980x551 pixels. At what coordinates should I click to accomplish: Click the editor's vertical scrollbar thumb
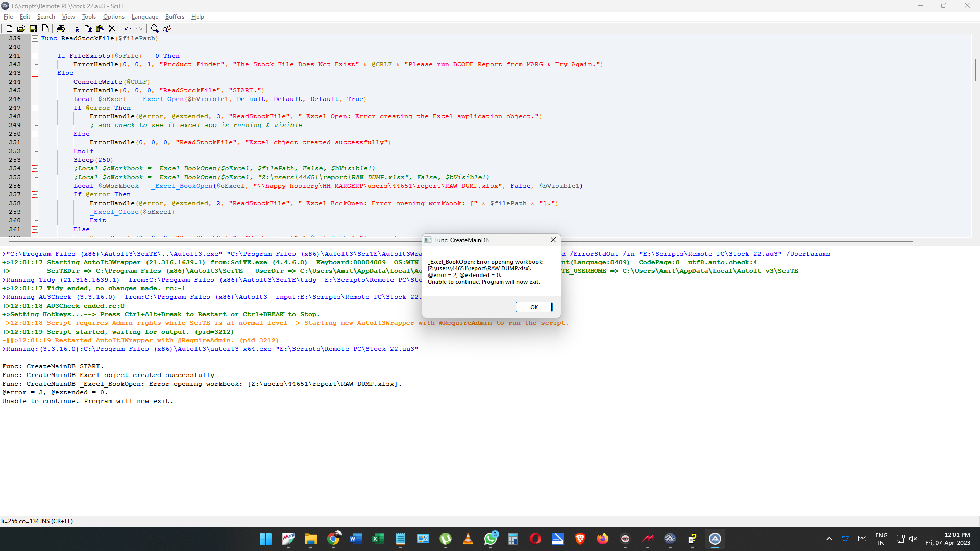[x=975, y=69]
